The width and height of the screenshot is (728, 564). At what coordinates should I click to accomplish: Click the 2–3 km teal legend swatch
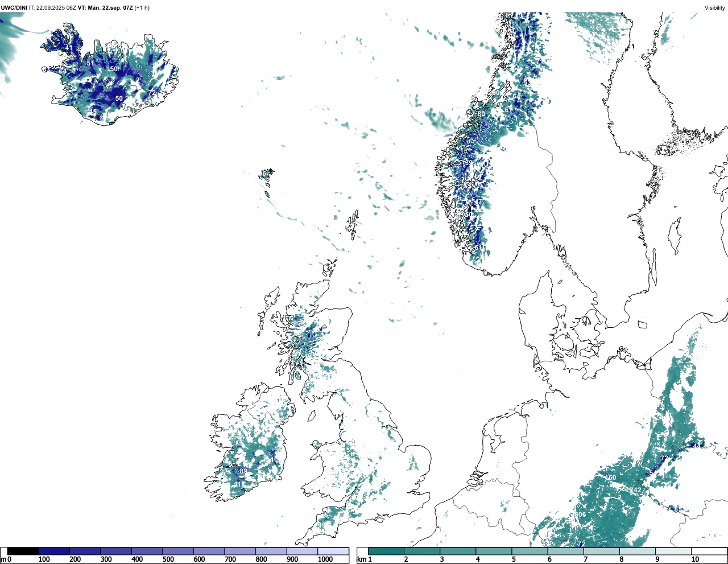point(422,551)
